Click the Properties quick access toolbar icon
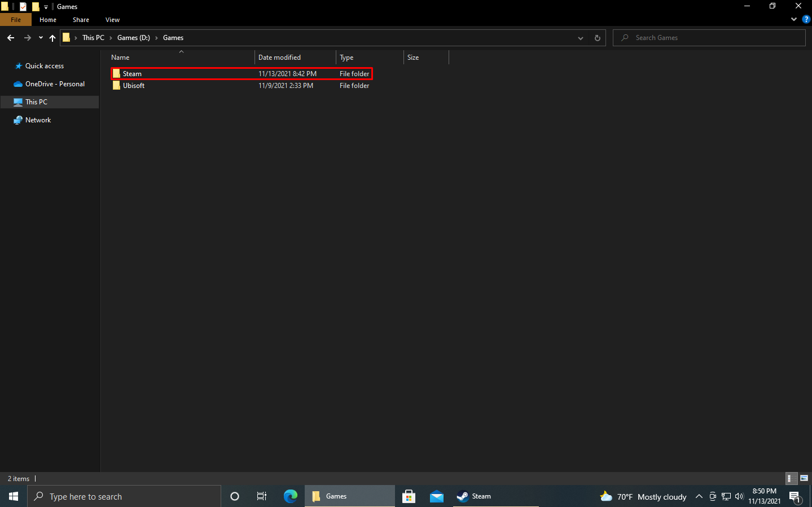This screenshot has width=812, height=507. coord(23,7)
